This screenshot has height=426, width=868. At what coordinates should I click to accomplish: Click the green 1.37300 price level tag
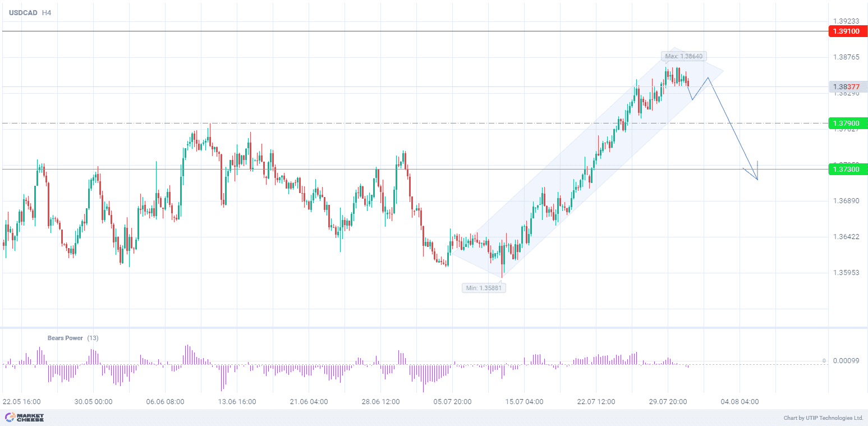click(x=847, y=169)
